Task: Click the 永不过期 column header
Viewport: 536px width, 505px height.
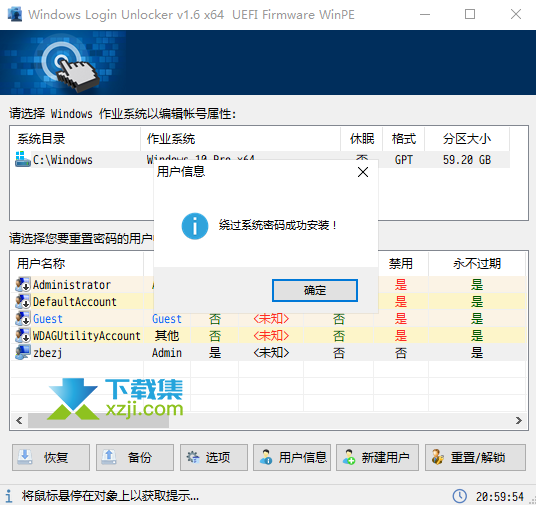Action: pyautogui.click(x=477, y=264)
